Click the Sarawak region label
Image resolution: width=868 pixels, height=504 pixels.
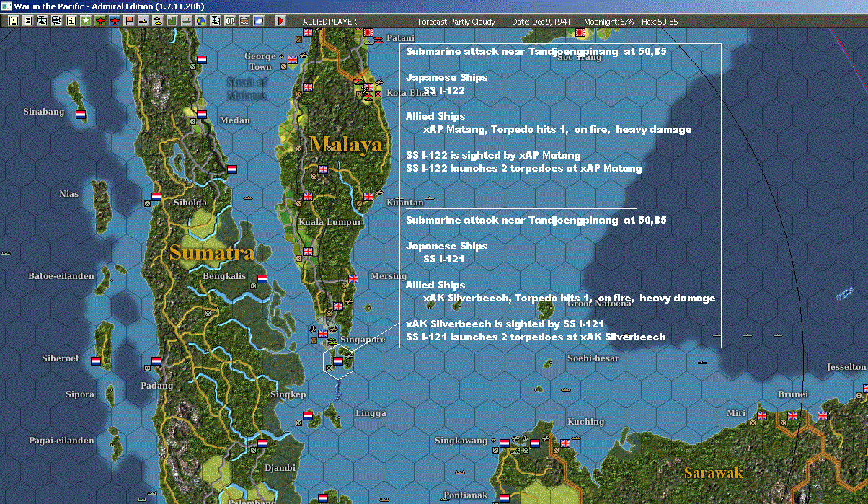click(x=713, y=473)
